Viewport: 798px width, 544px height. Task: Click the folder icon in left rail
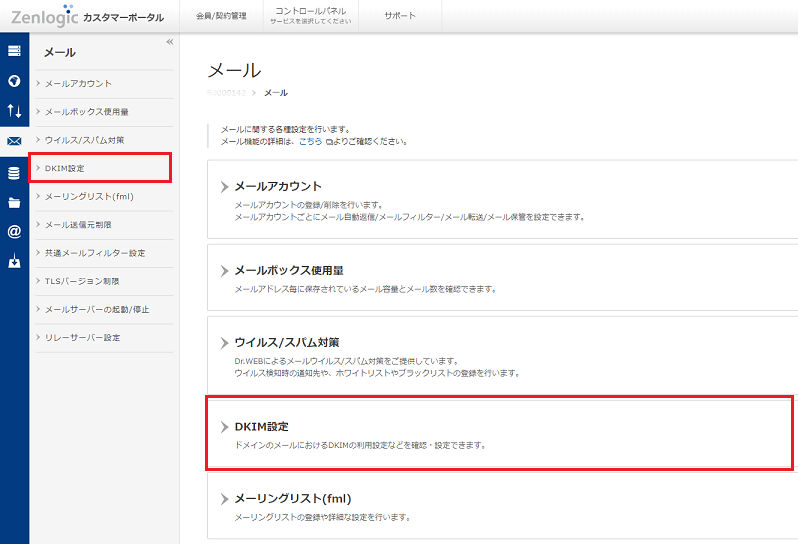[14, 202]
